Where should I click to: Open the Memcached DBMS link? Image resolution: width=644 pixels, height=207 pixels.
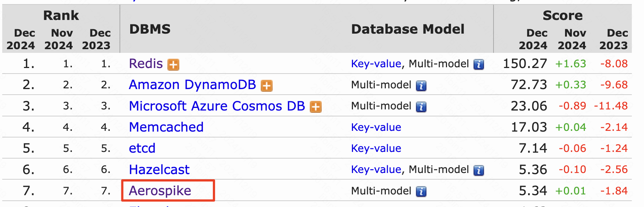pos(166,127)
